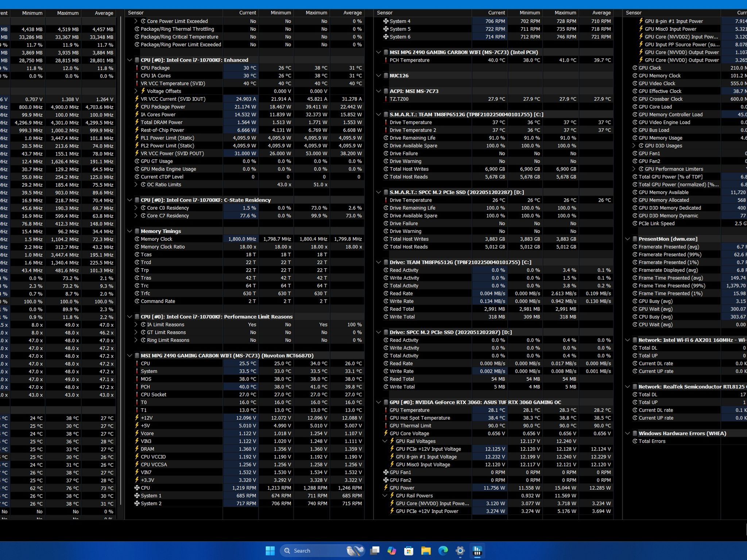Collapse the Memory Timings group
The width and height of the screenshot is (747, 560).
pyautogui.click(x=129, y=231)
